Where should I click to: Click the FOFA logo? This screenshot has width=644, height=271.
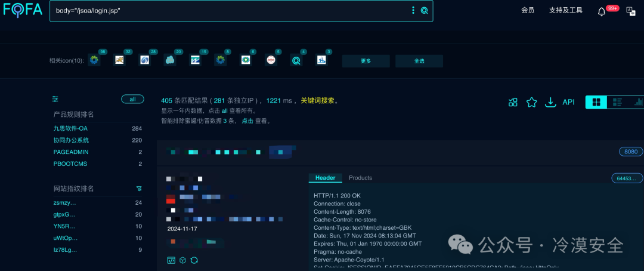[x=23, y=10]
